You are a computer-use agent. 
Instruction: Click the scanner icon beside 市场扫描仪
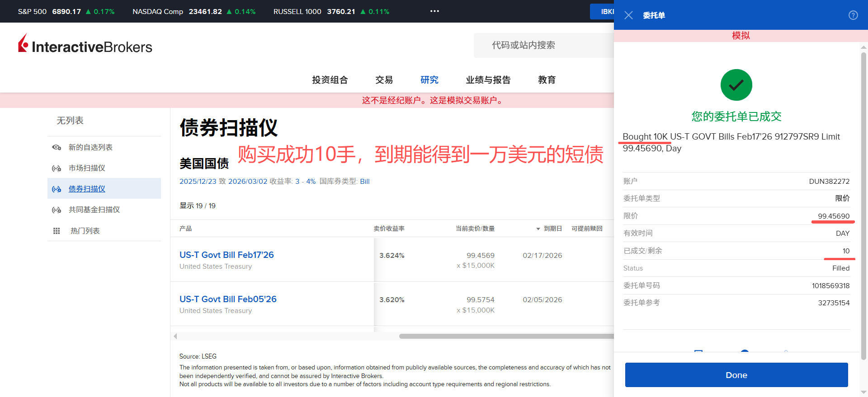point(57,168)
